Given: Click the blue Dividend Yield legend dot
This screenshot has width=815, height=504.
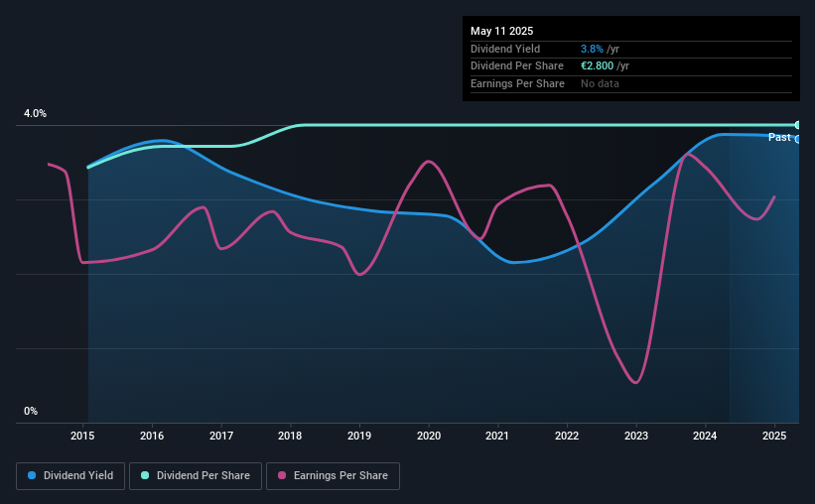Looking at the screenshot, I should pyautogui.click(x=32, y=475).
